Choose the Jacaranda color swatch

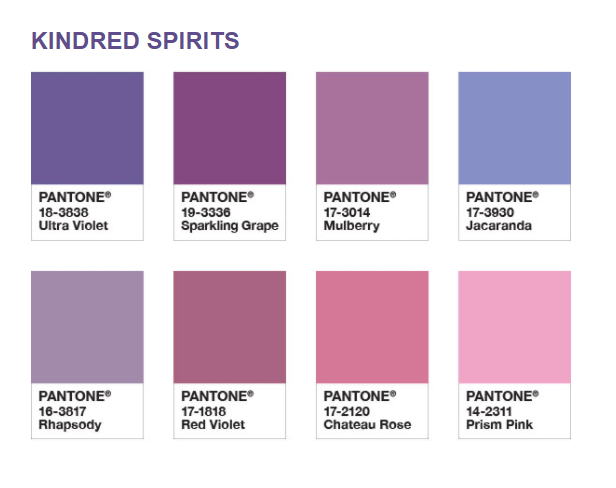pyautogui.click(x=515, y=128)
